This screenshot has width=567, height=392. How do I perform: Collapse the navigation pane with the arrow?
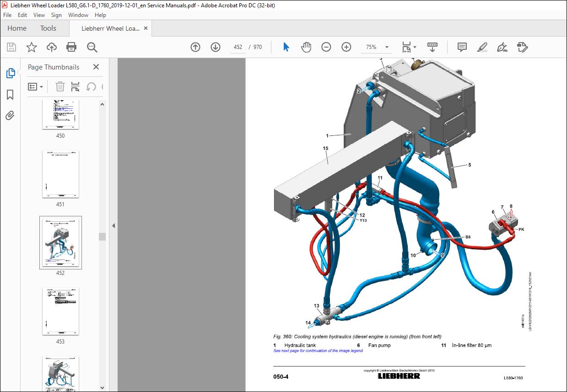pos(113,226)
